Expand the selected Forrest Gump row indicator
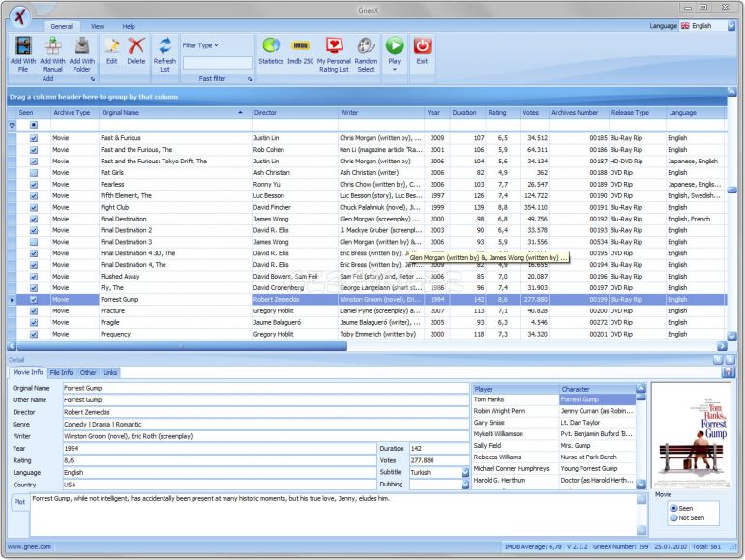745x560 pixels. pos(12,300)
